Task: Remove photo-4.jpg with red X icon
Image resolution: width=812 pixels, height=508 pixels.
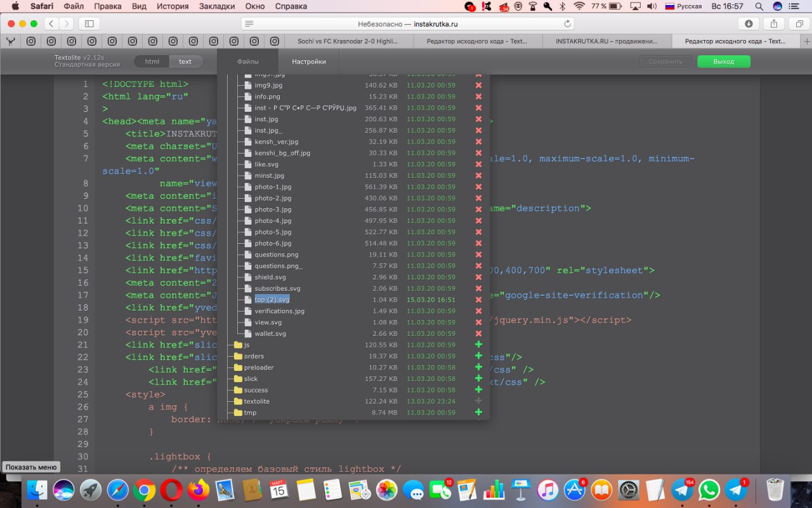Action: point(478,221)
